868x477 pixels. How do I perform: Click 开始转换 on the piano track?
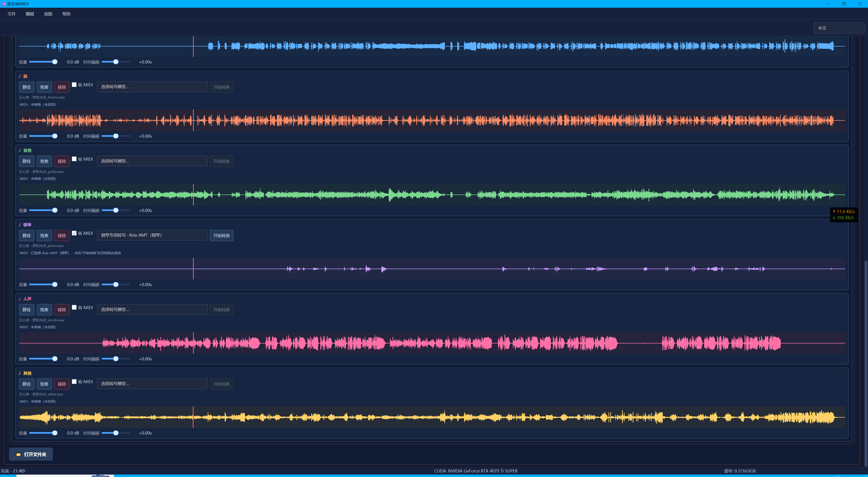221,235
